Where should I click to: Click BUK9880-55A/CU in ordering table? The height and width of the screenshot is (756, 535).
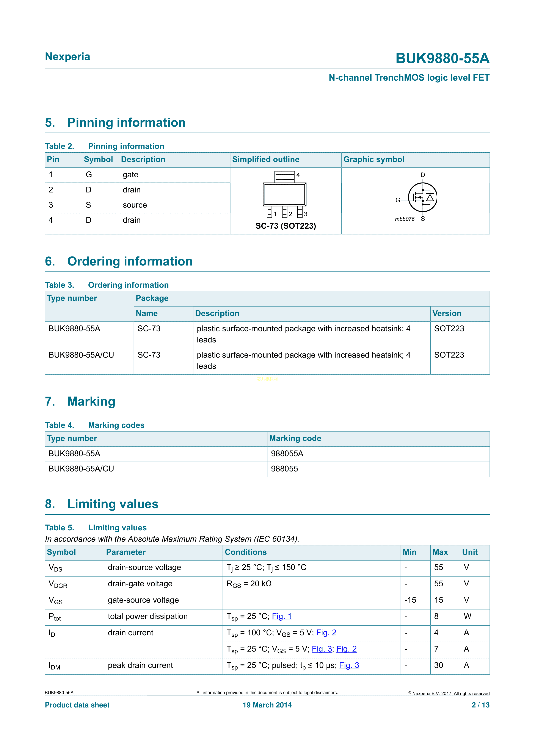pyautogui.click(x=81, y=355)
